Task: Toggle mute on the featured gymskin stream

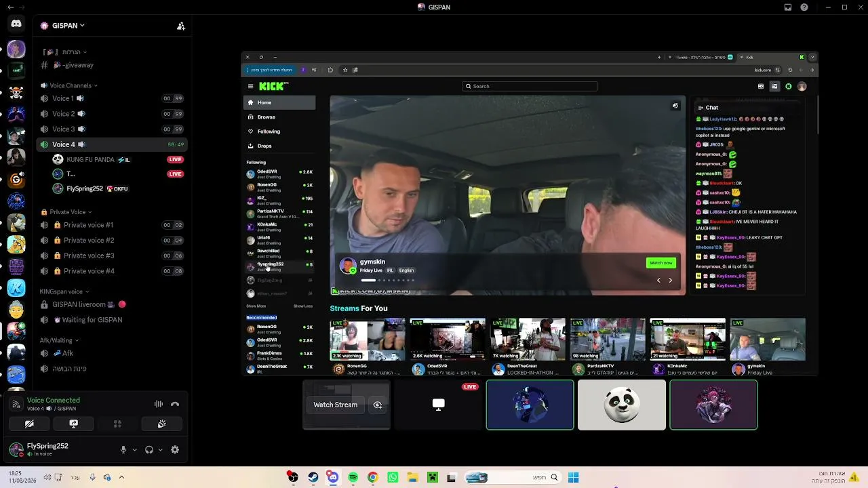Action: point(675,106)
